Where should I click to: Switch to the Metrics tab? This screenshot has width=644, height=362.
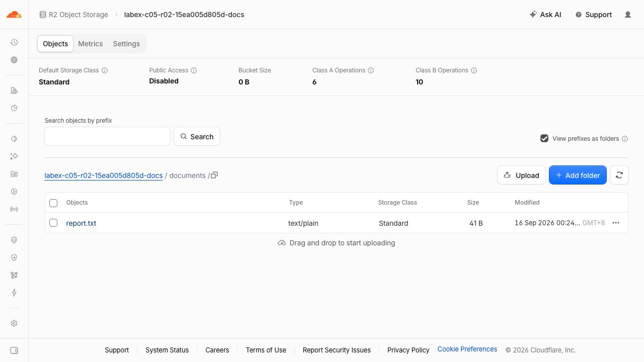(x=91, y=44)
